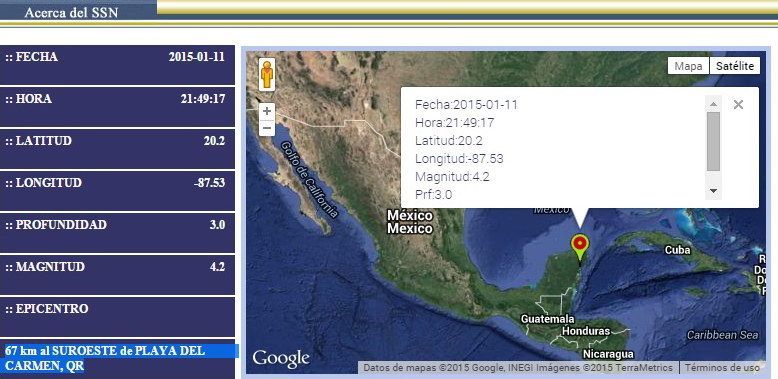Click the FECHA row
This screenshot has width=778, height=379.
117,65
